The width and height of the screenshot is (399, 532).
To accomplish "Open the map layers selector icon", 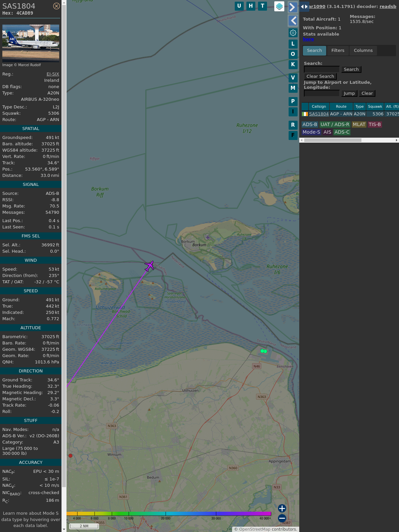I will tap(279, 6).
